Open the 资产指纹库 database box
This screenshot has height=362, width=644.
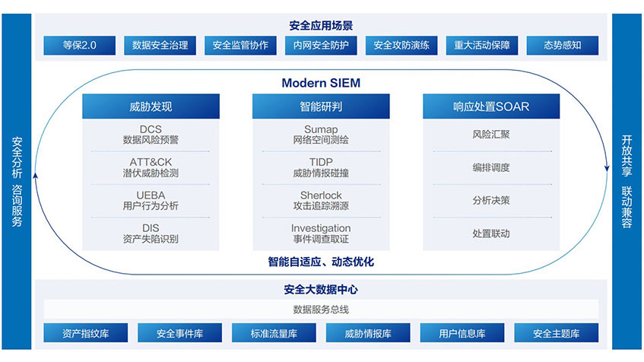click(x=85, y=333)
